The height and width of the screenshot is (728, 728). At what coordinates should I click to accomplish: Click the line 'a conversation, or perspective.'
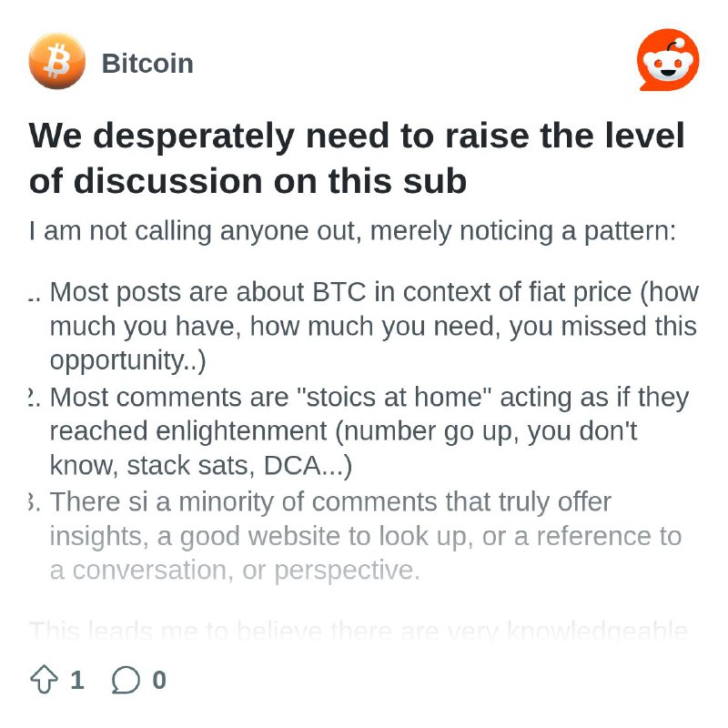[x=235, y=571]
